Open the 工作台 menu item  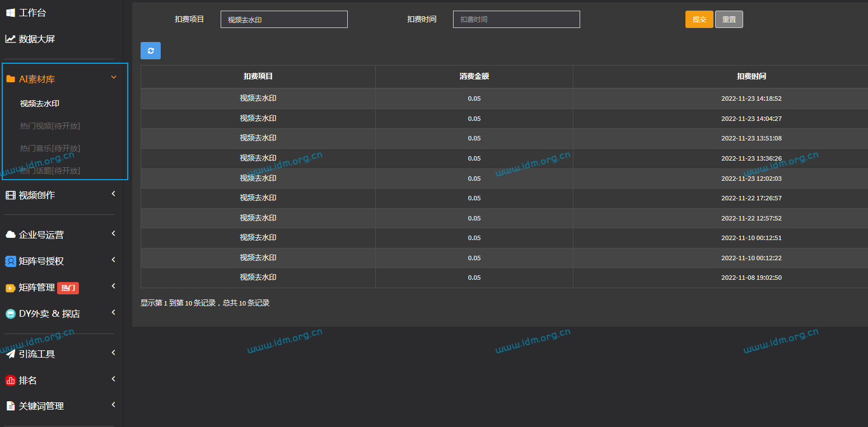coord(32,12)
